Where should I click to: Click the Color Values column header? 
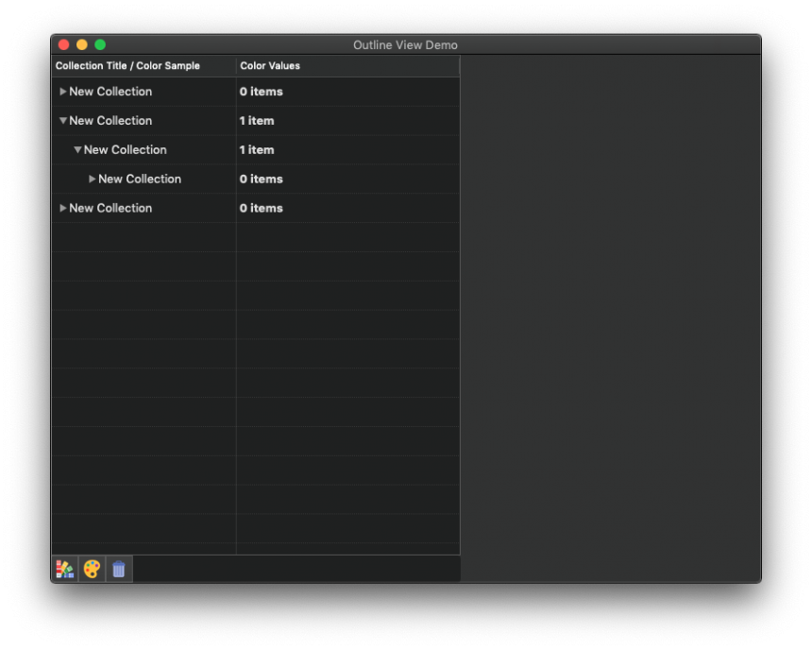(269, 65)
